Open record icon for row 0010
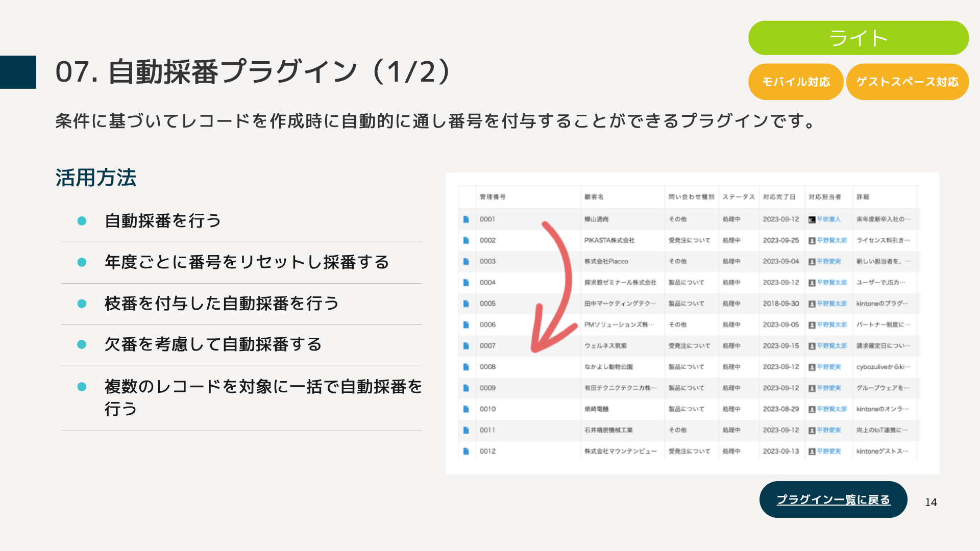 click(465, 409)
